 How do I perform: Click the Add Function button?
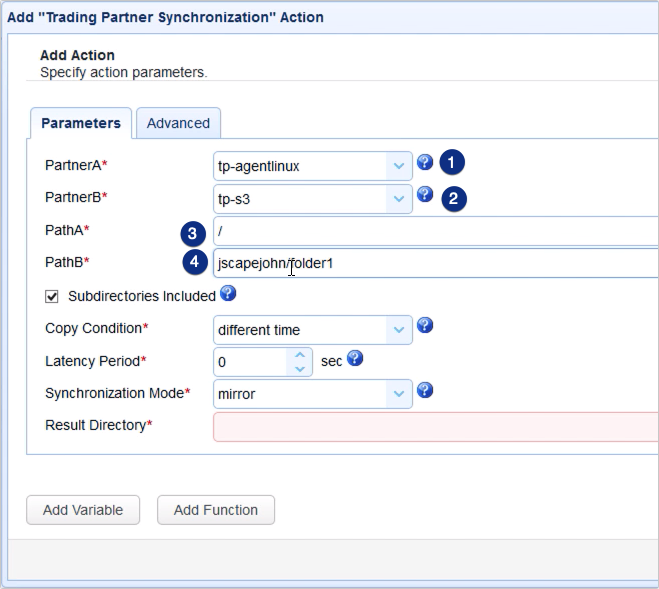pyautogui.click(x=216, y=510)
